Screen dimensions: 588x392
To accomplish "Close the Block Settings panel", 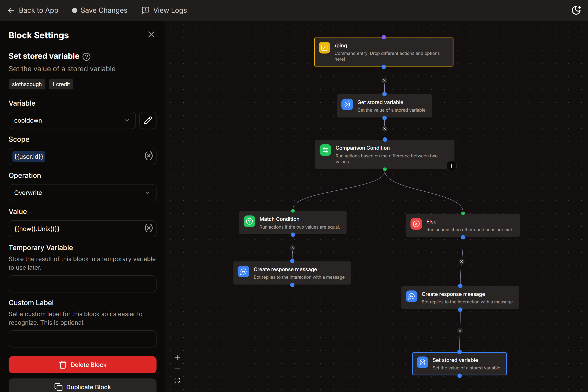I will [x=151, y=34].
